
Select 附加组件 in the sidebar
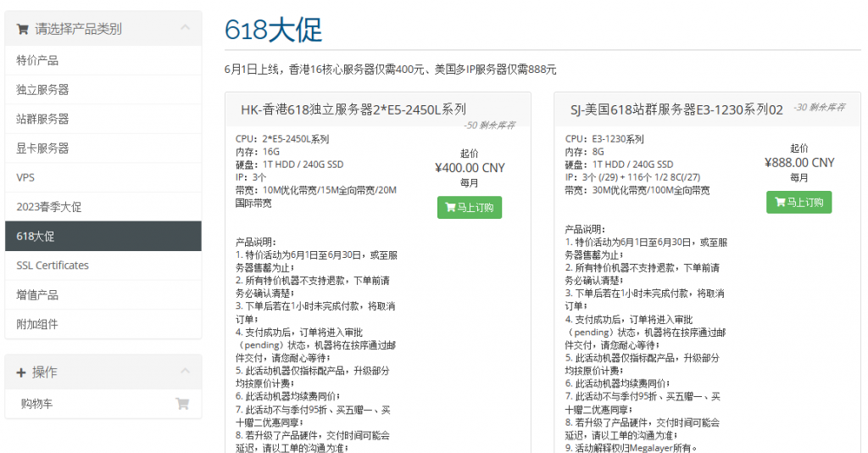37,324
